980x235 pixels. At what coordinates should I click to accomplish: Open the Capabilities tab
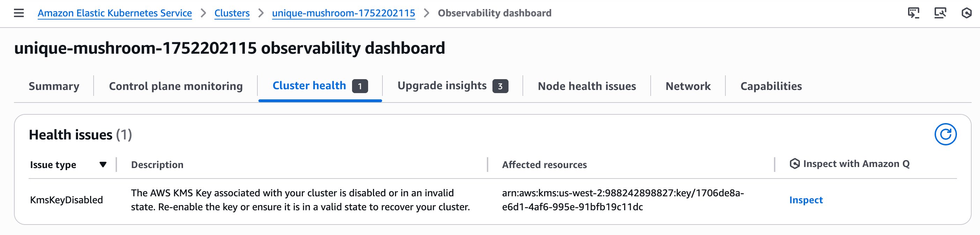[x=771, y=86]
